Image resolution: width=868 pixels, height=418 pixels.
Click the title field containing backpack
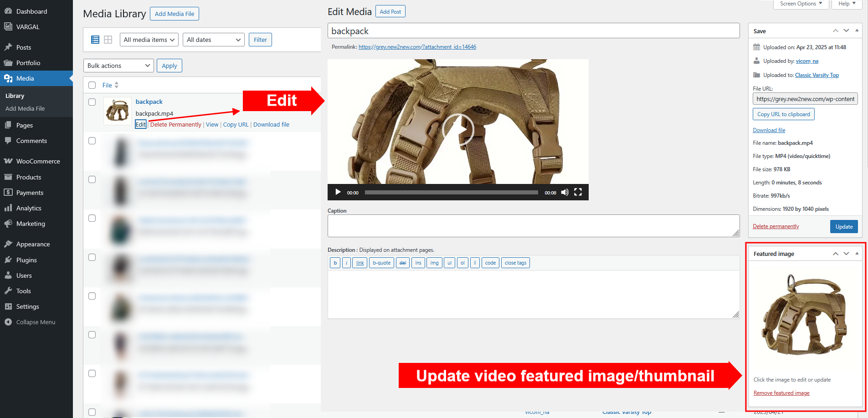pyautogui.click(x=534, y=31)
